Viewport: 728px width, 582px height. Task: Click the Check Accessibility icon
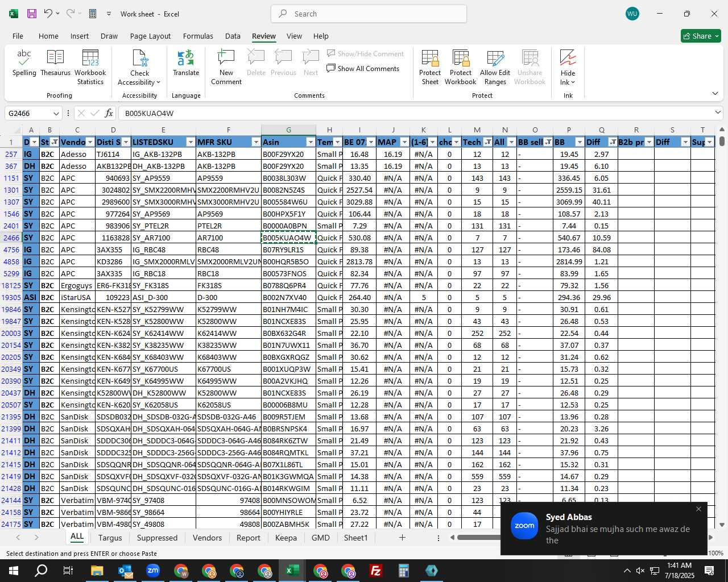(x=140, y=59)
